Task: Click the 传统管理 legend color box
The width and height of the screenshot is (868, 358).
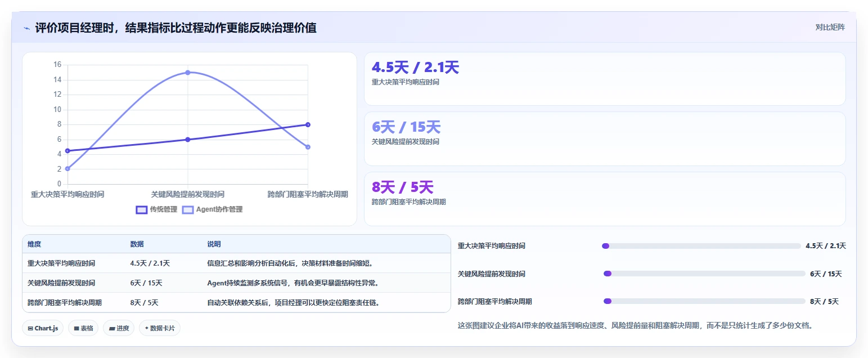Action: (x=142, y=209)
